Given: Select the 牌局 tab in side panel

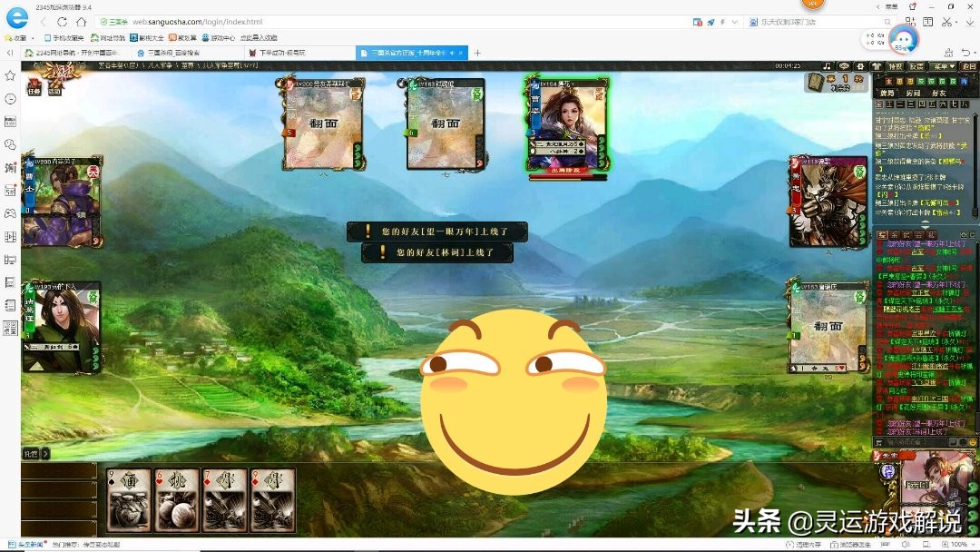Looking at the screenshot, I should coord(887,93).
